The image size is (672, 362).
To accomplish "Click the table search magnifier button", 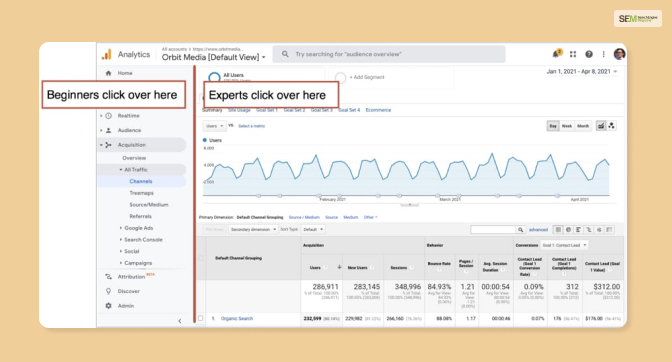I will [x=520, y=230].
